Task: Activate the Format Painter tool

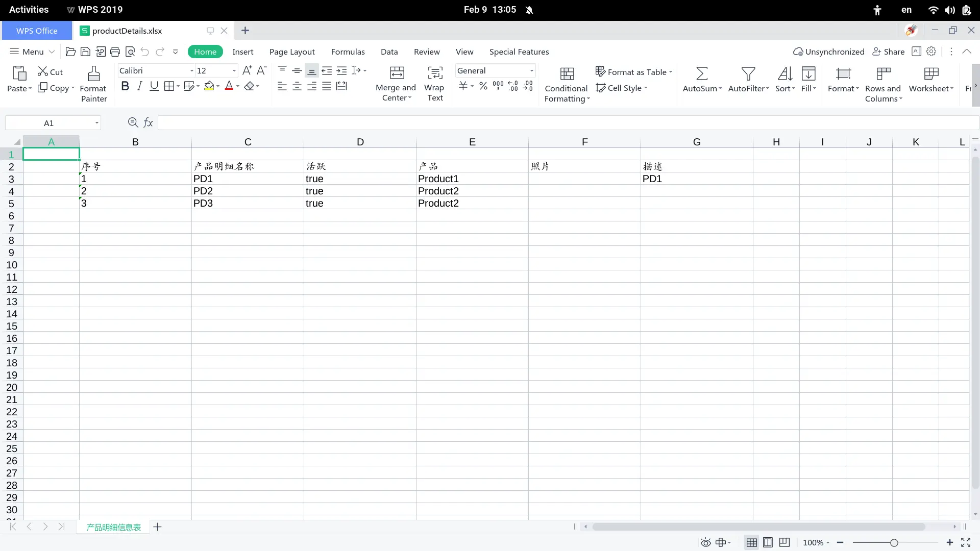Action: click(x=94, y=84)
